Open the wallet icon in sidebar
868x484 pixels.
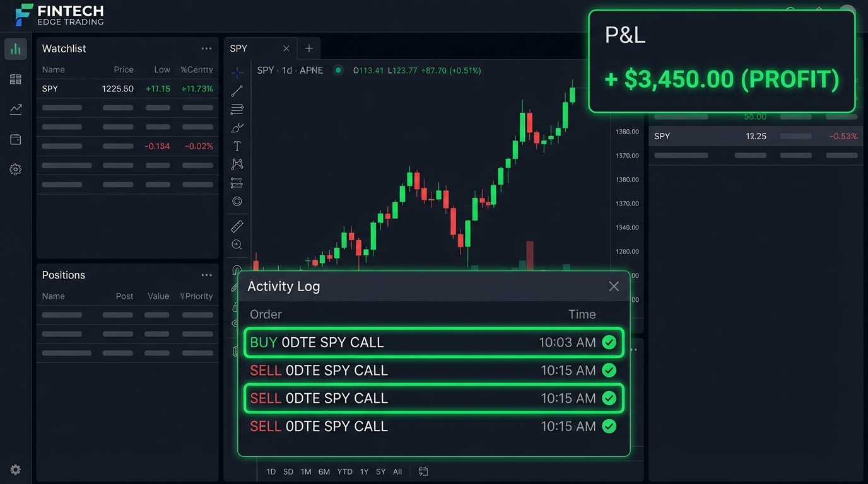(x=16, y=139)
